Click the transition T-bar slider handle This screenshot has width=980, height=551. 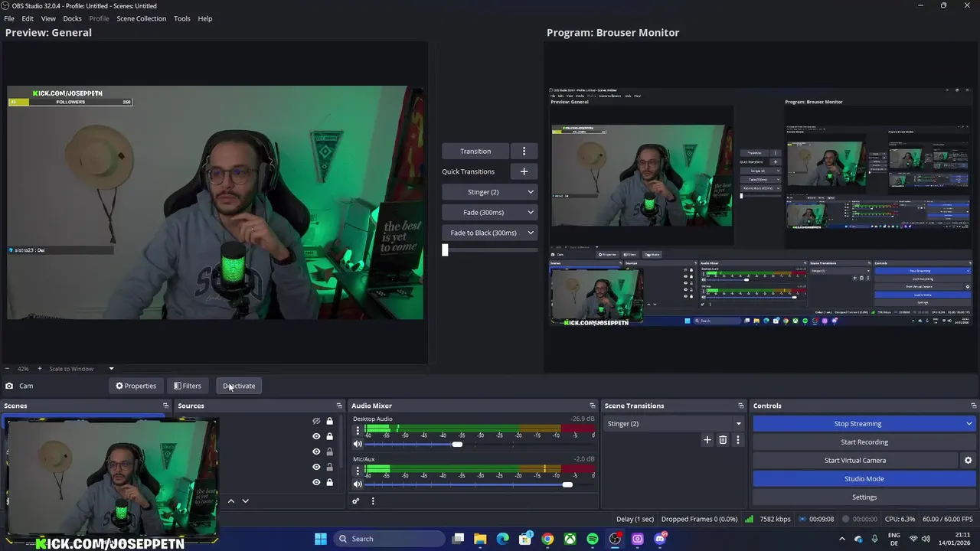[x=445, y=250]
